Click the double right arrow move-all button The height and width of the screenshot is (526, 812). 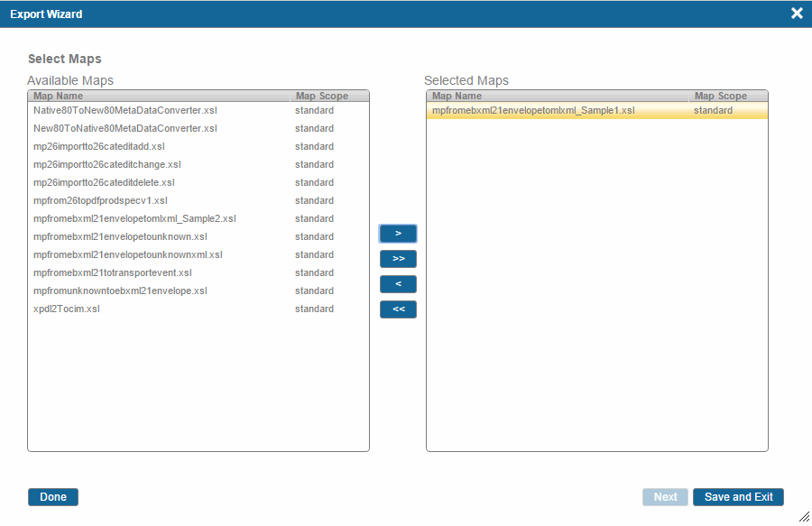(398, 258)
